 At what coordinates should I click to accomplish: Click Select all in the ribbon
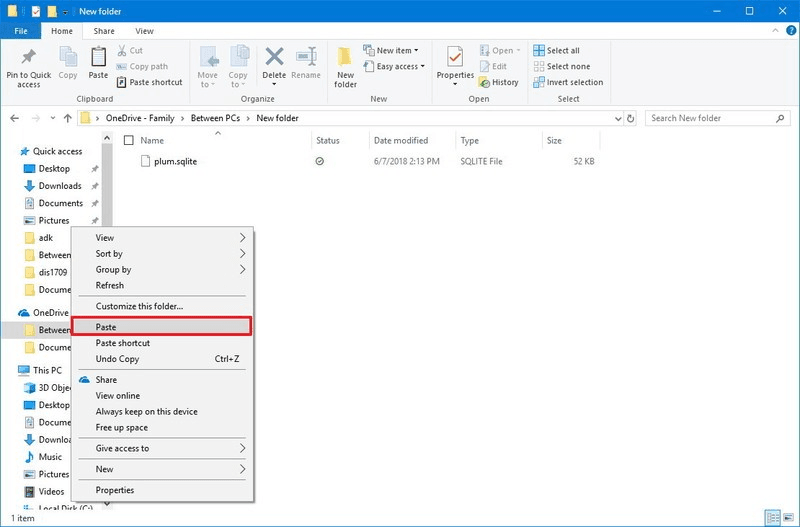[x=562, y=50]
